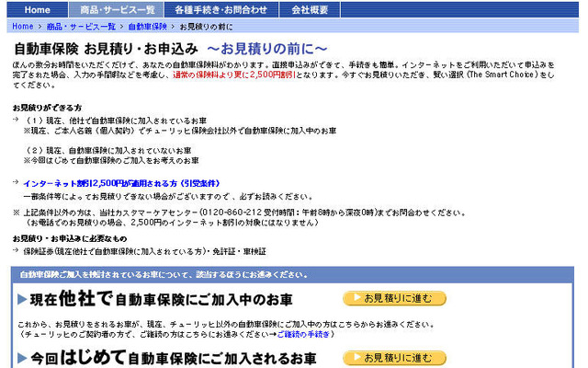Open the インターネット割引2,500円 引受条件 link
This screenshot has height=368, width=588.
pos(121,184)
